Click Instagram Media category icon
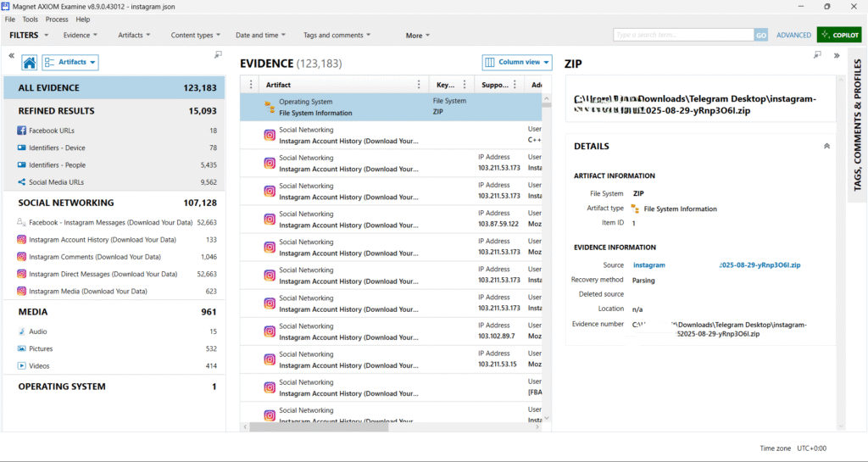 [x=21, y=291]
